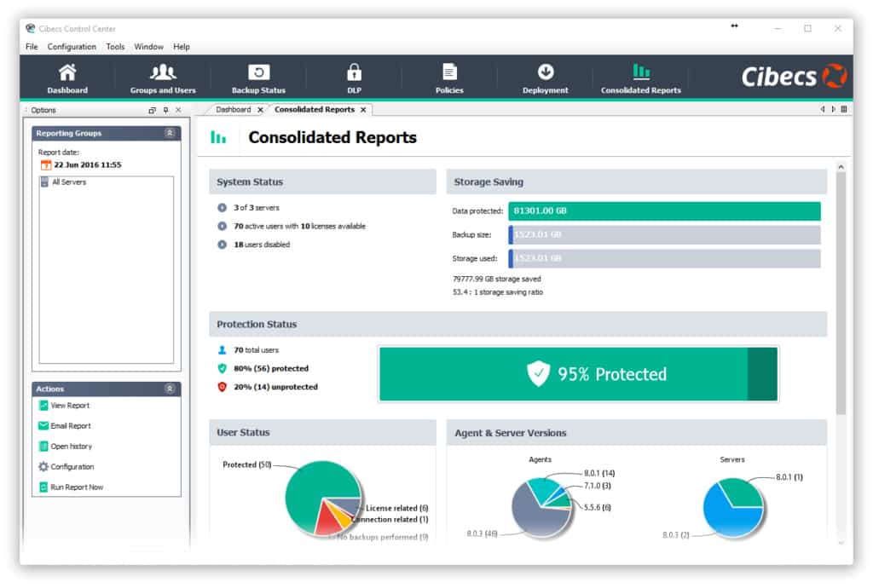Click the Cibecs logo

tap(794, 76)
